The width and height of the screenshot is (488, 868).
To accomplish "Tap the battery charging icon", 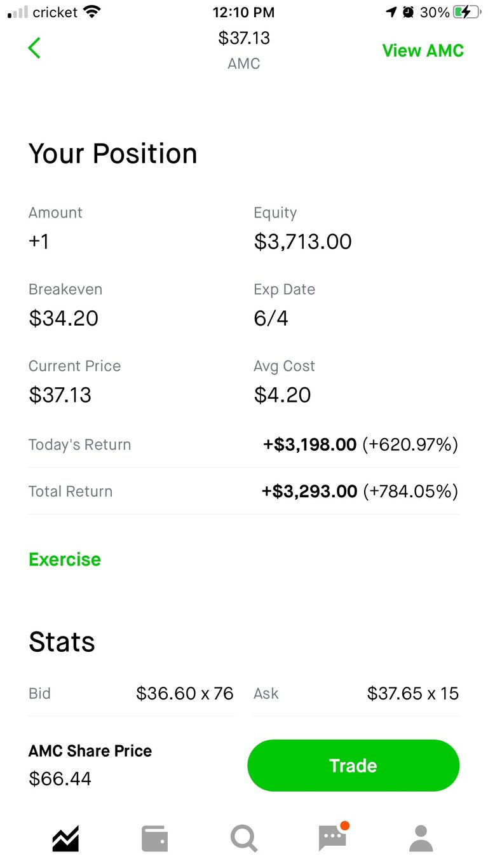I will coord(466,12).
